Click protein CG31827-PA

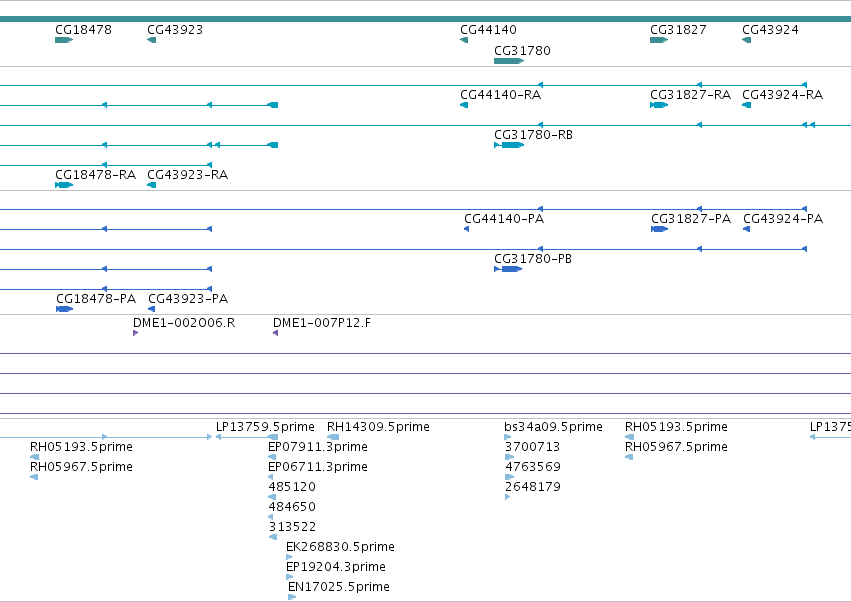(691, 219)
